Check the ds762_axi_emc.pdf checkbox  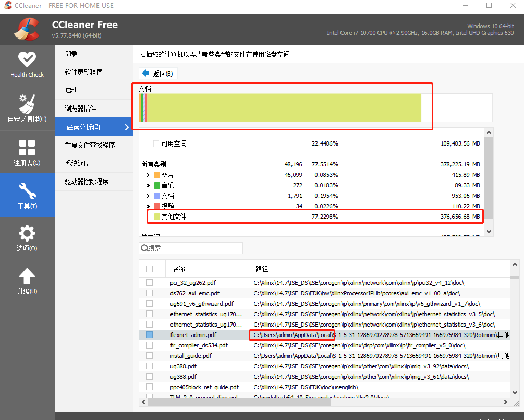(150, 293)
